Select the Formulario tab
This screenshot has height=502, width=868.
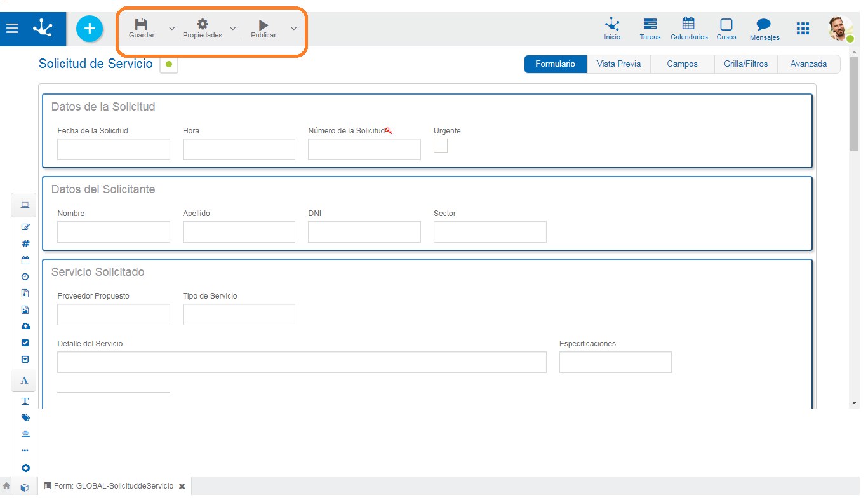pos(555,64)
